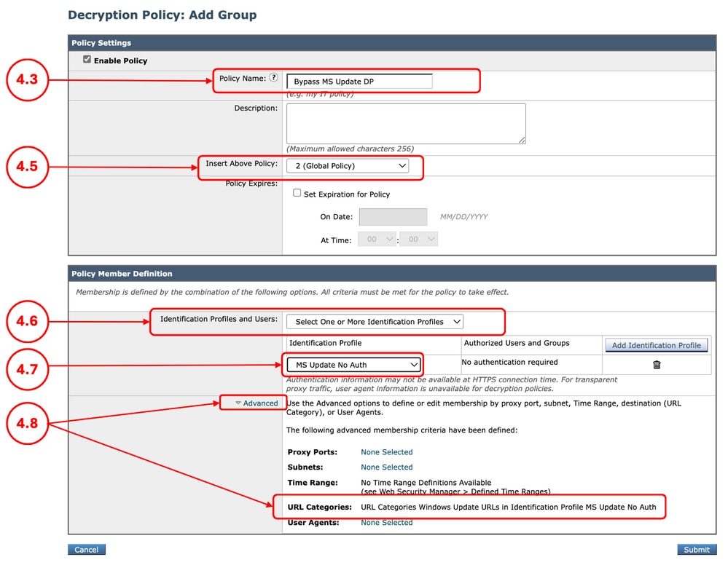Open the expiration hour dropdown
Image resolution: width=728 pixels, height=565 pixels.
click(377, 238)
